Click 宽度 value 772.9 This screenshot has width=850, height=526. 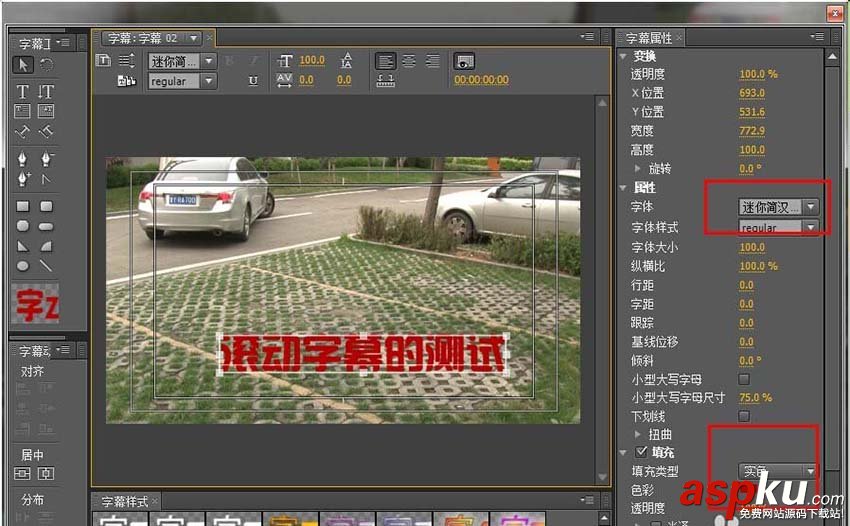pyautogui.click(x=752, y=131)
